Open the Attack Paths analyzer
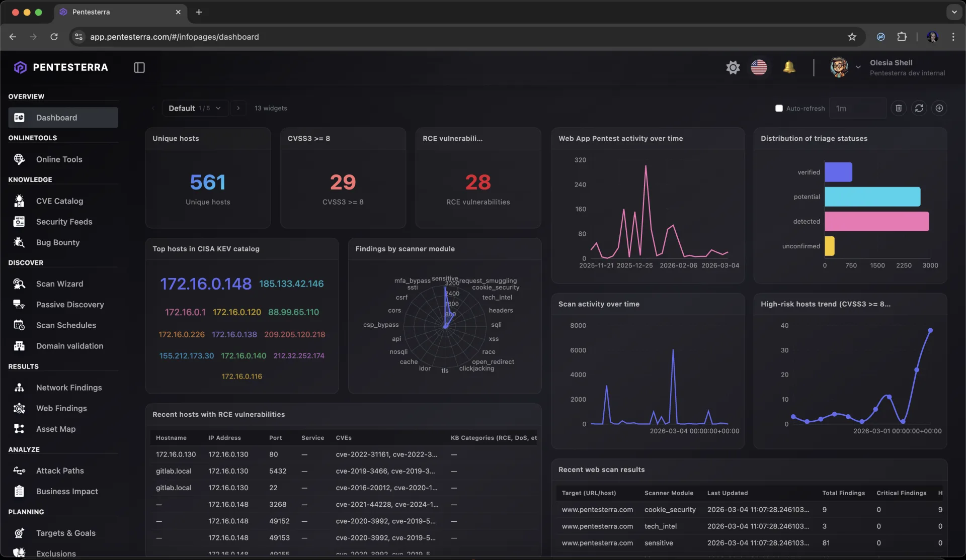Viewport: 966px width, 560px height. pos(60,471)
